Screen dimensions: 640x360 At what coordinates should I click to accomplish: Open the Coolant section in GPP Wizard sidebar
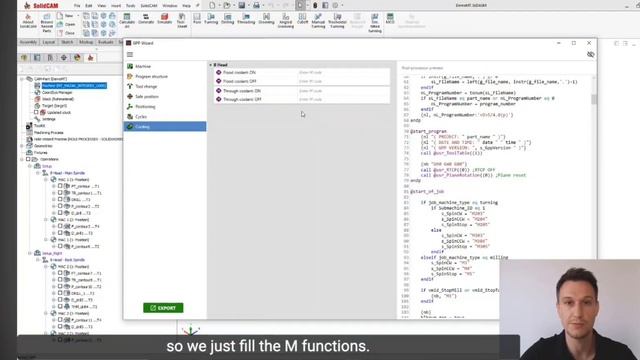(x=165, y=127)
